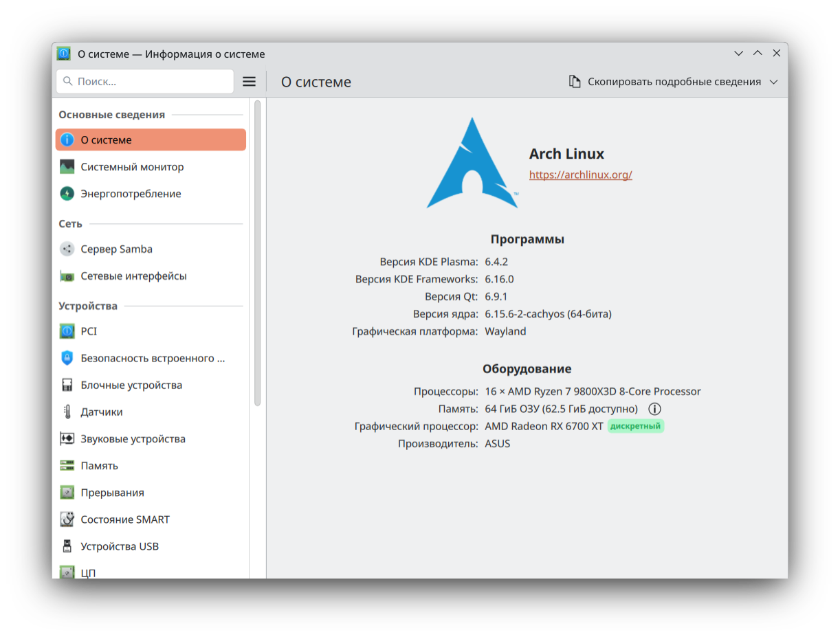Maximize the window with title bar chevron-up
Image resolution: width=840 pixels, height=639 pixels.
758,54
